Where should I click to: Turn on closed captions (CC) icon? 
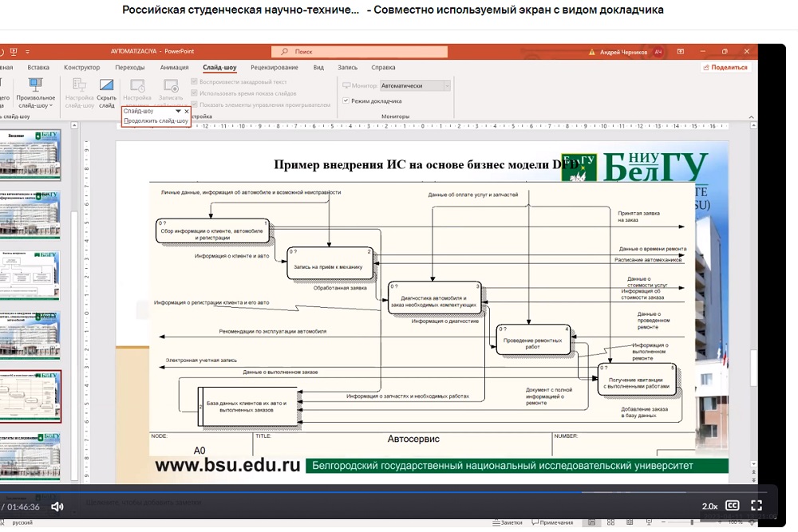[x=732, y=506]
